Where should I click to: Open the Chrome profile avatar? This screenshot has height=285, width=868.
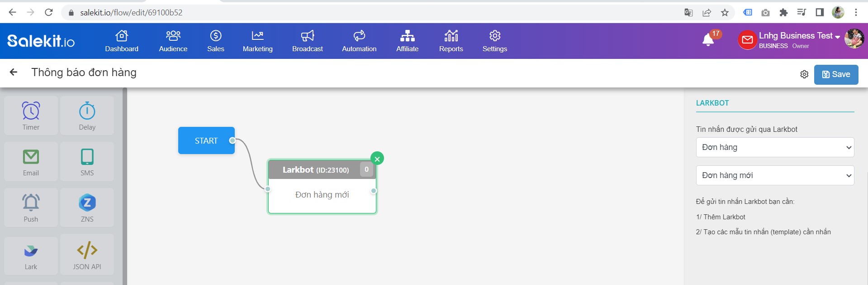(x=838, y=12)
